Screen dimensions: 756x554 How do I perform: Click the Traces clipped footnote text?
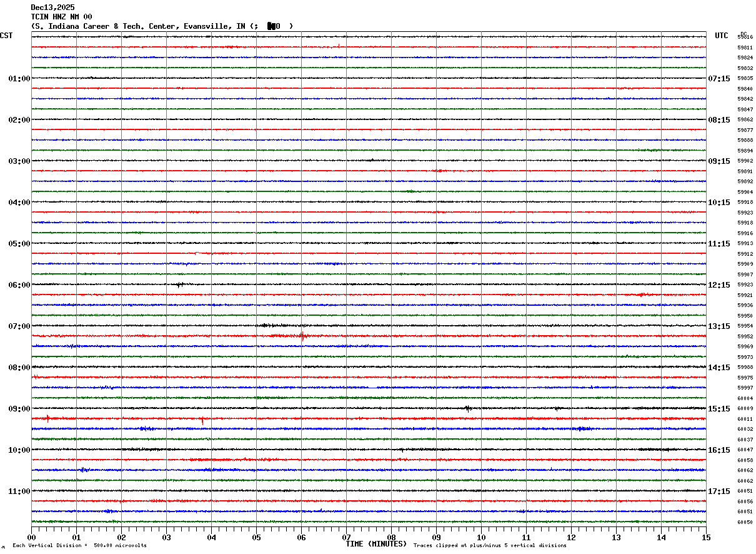pyautogui.click(x=490, y=546)
